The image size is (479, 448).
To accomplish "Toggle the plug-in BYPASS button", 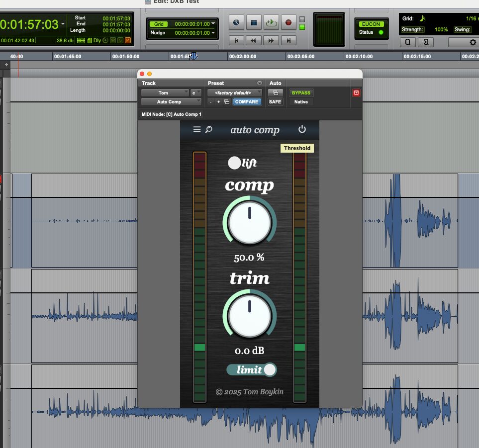I will 301,93.
